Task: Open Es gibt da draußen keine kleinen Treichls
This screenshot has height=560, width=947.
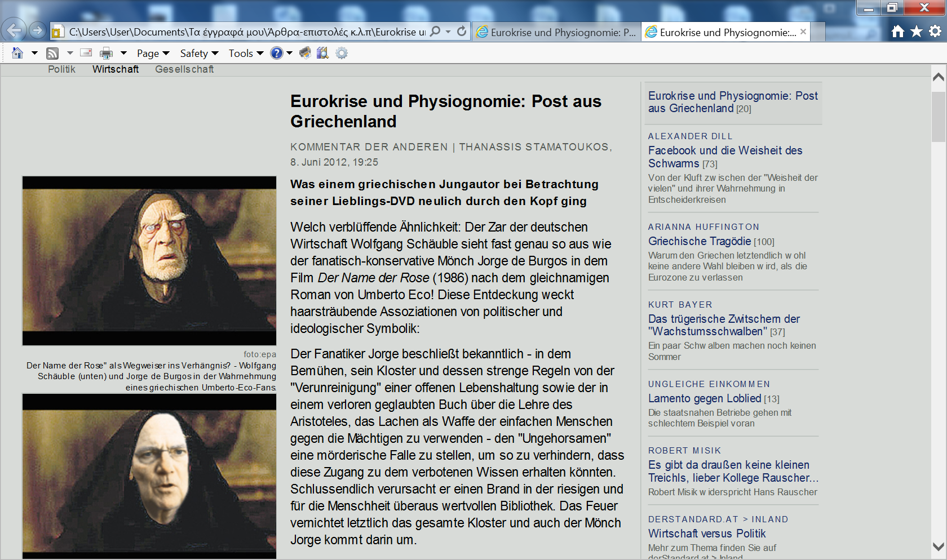Action: (733, 471)
